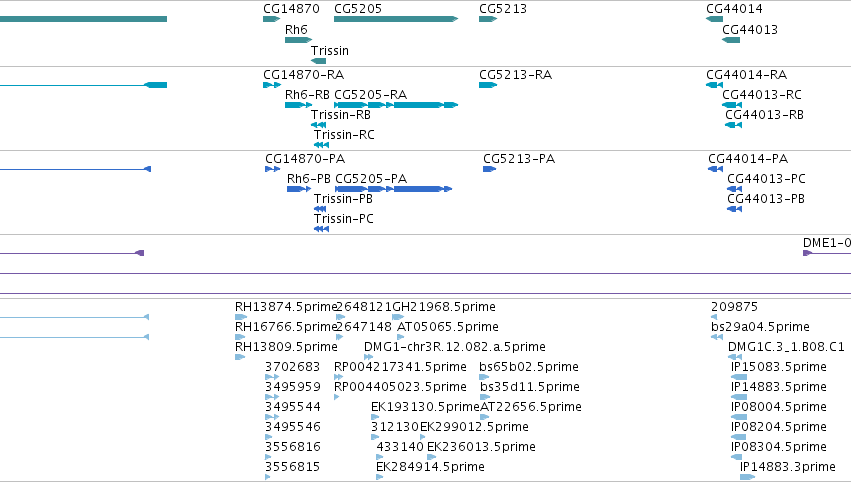Click the RH16766.5prime cDNA label
This screenshot has width=851, height=482.
click(286, 327)
